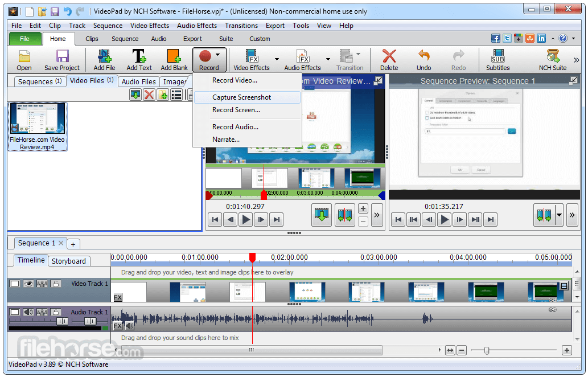Toggle the Audio Track 1 lock icon
The width and height of the screenshot is (588, 377).
56,312
